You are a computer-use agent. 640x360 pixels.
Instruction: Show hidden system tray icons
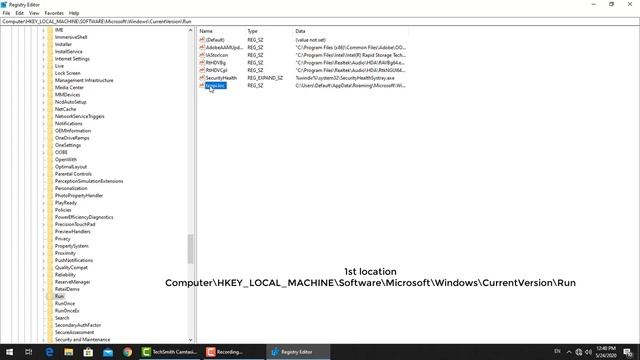569,352
